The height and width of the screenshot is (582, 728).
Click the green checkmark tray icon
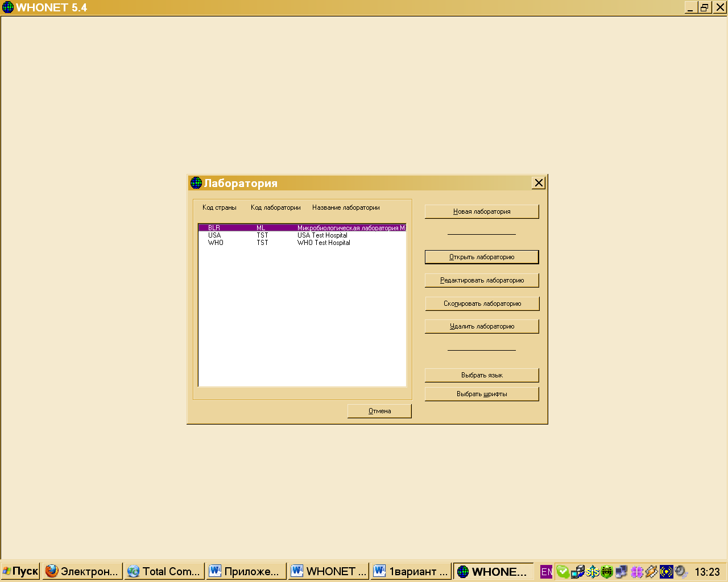coord(562,572)
